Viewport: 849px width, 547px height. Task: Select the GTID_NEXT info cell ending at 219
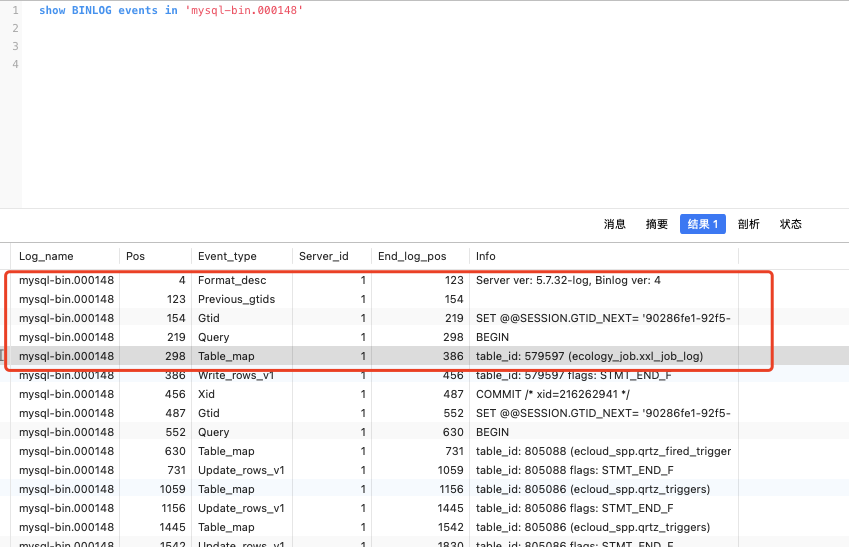[x=603, y=318]
